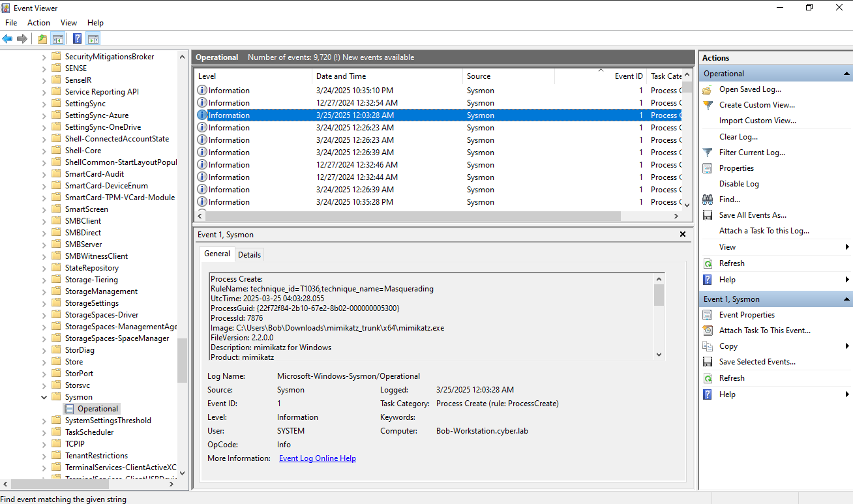This screenshot has width=853, height=504.
Task: Close the Event 1, Sysmon preview pane
Action: point(683,234)
